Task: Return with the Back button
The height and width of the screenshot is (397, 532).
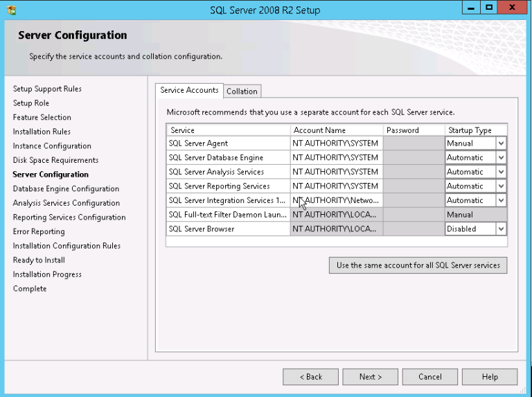Action: click(x=310, y=377)
